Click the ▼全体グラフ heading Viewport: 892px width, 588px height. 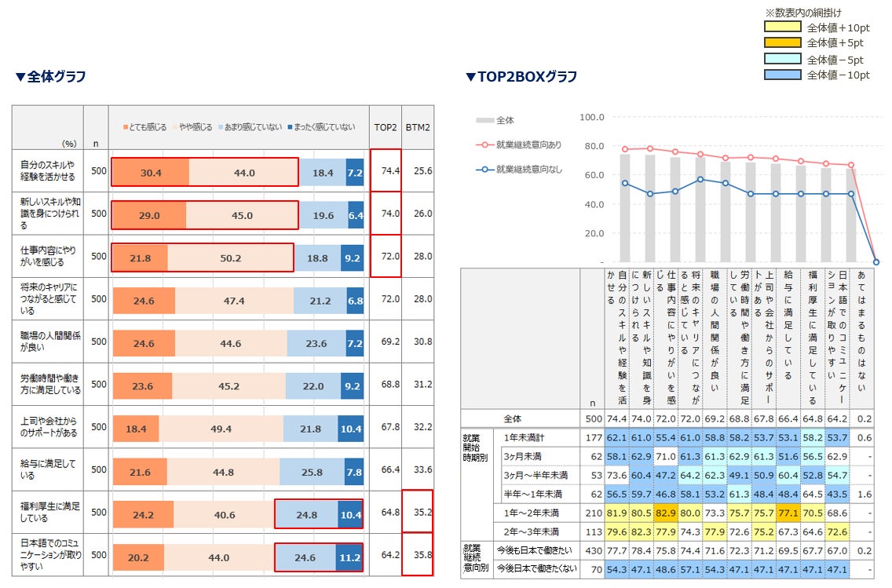point(50,76)
